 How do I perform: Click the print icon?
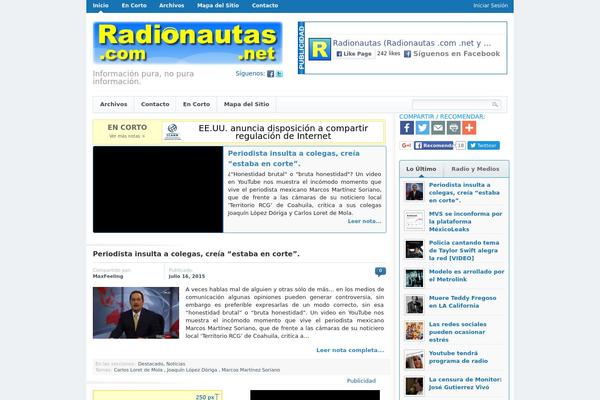pyautogui.click(x=453, y=128)
